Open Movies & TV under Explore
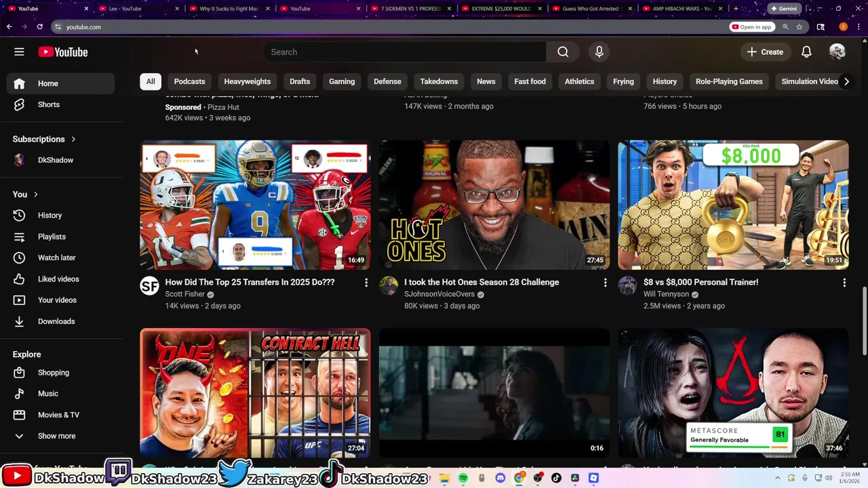Image resolution: width=868 pixels, height=488 pixels. tap(61, 415)
